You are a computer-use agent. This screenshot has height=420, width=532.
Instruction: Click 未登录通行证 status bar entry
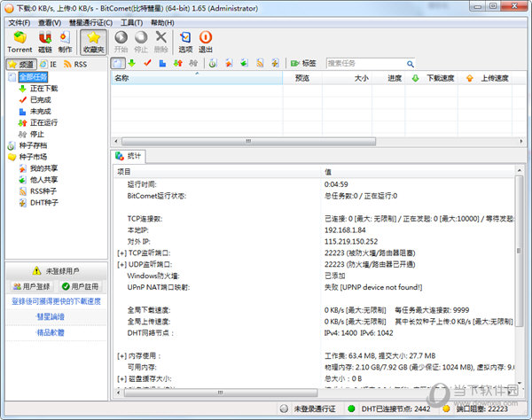(308, 408)
